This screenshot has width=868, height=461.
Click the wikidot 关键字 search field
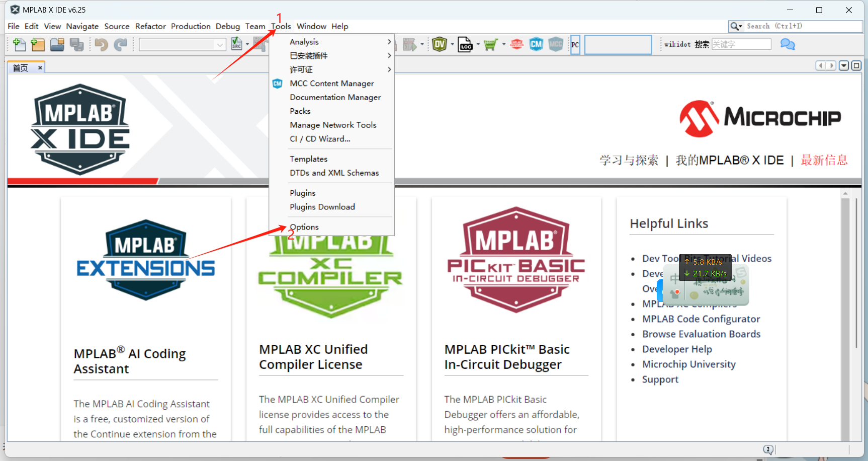[741, 44]
